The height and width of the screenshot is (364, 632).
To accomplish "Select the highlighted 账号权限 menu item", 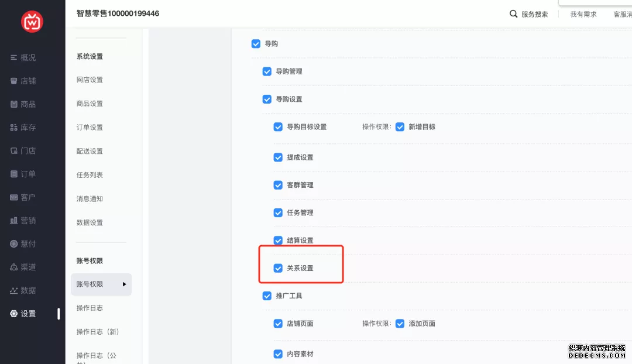I will pyautogui.click(x=101, y=284).
